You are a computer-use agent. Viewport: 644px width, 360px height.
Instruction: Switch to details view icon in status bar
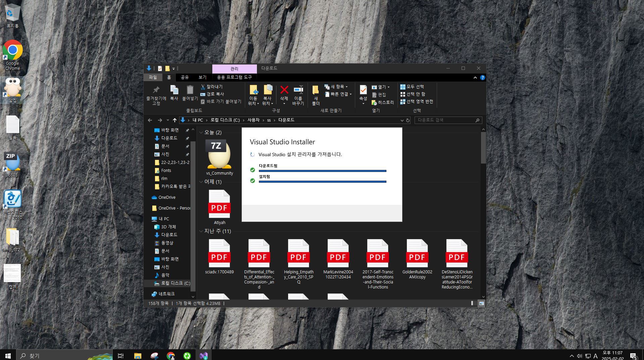point(474,303)
